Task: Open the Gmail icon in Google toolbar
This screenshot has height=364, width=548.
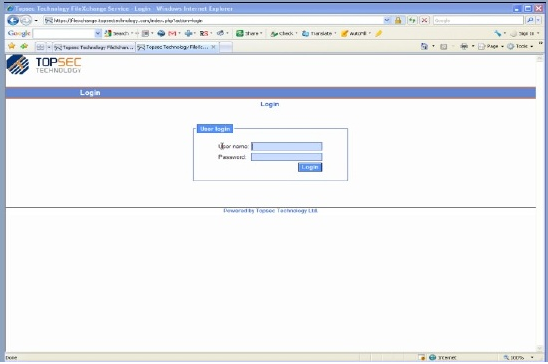Action: click(x=172, y=34)
